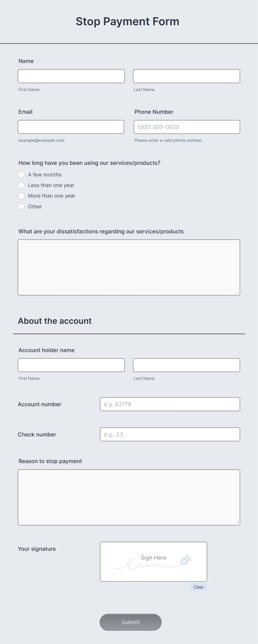The width and height of the screenshot is (258, 644).
Task: Click the resize handle of dissatisfactions textarea
Action: 237,292
